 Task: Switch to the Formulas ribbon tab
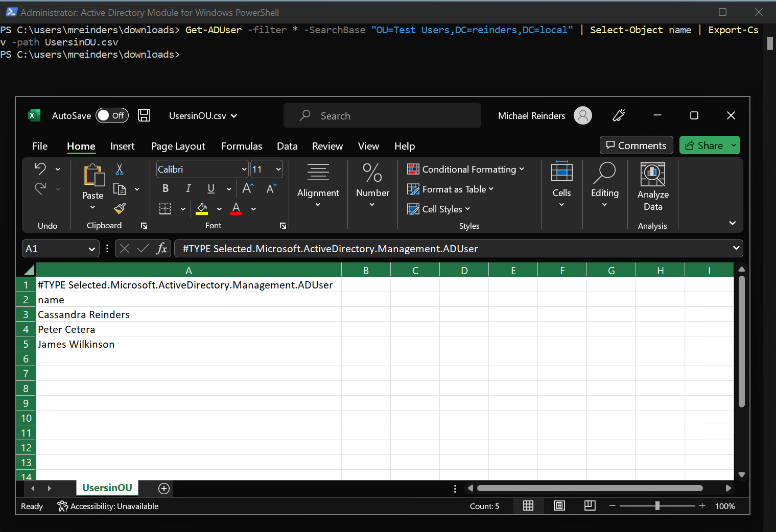[242, 146]
